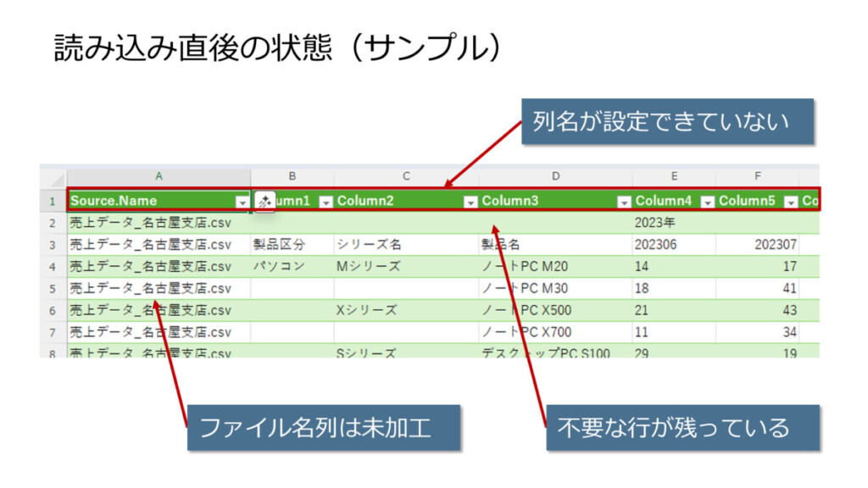868x488 pixels.
Task: Click the 列名が設定できていない callout box
Action: (x=667, y=121)
